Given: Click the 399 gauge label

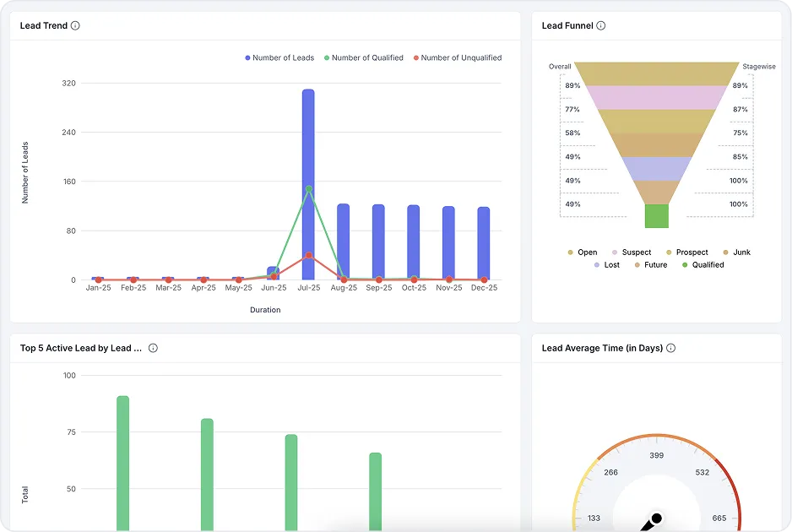Looking at the screenshot, I should pyautogui.click(x=657, y=455).
